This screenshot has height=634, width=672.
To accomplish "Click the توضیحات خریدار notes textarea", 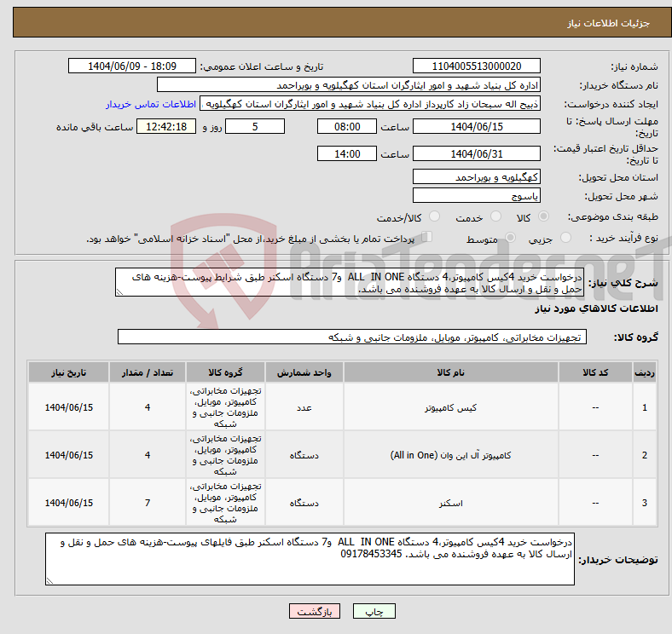I will coord(310,559).
